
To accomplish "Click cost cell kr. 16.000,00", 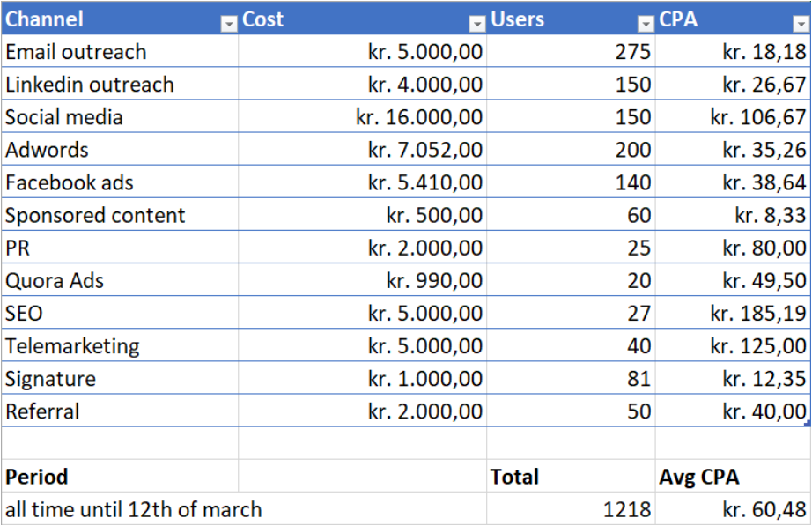I will click(363, 116).
